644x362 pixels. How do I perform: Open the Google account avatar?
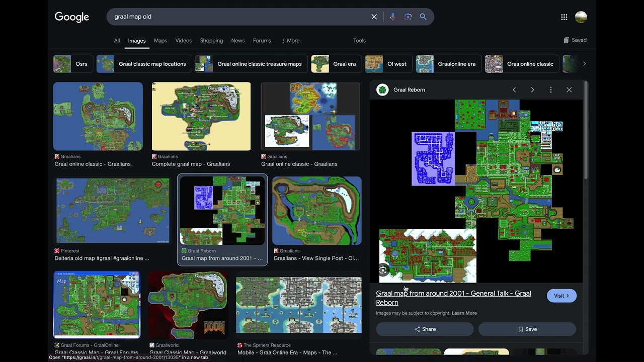click(x=581, y=17)
